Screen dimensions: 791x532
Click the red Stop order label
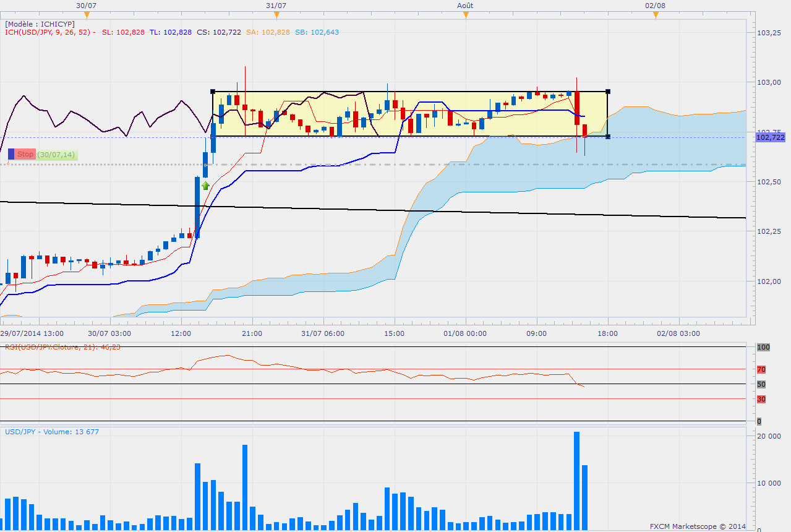25,154
